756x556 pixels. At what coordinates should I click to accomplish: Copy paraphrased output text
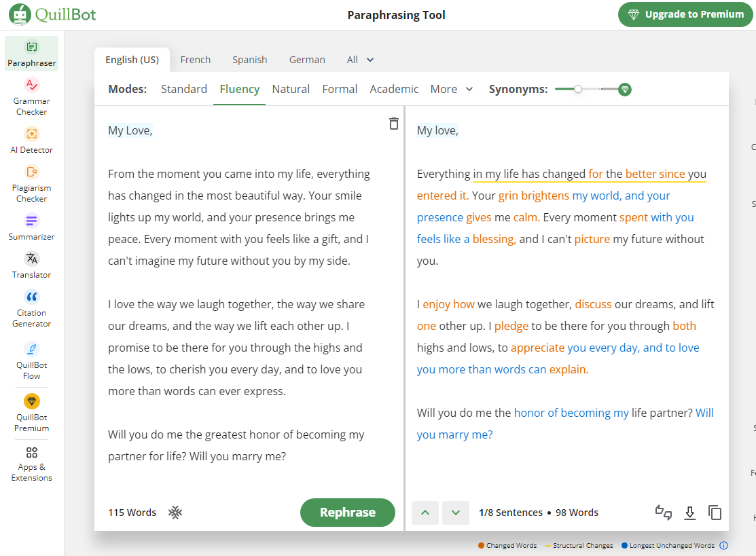point(715,513)
